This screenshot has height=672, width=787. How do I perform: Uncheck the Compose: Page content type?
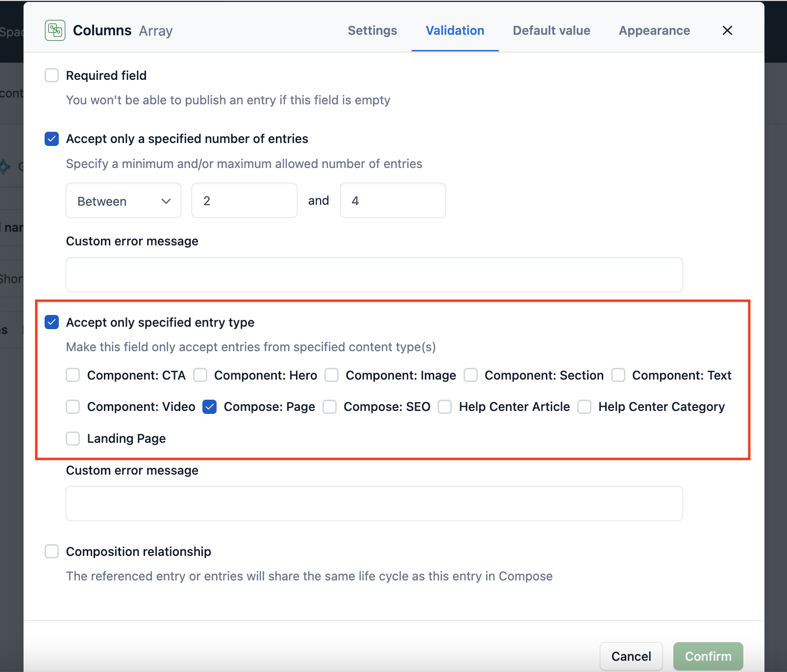click(x=210, y=407)
